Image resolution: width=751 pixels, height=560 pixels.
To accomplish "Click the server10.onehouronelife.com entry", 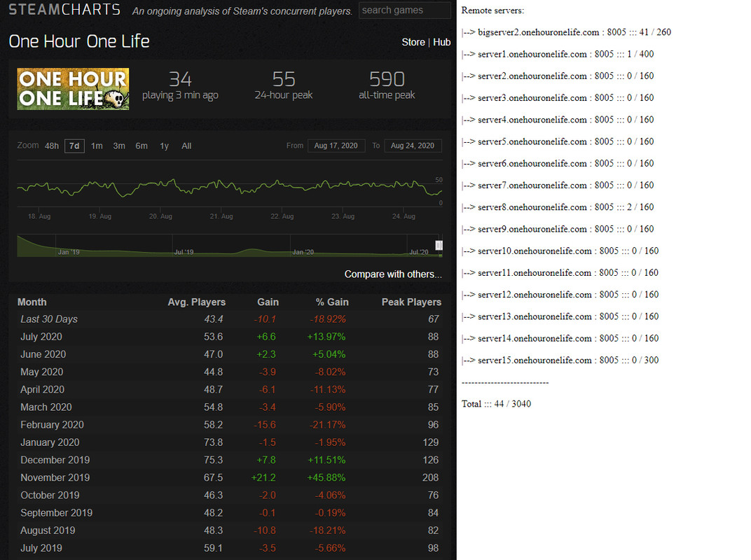I will [x=560, y=251].
